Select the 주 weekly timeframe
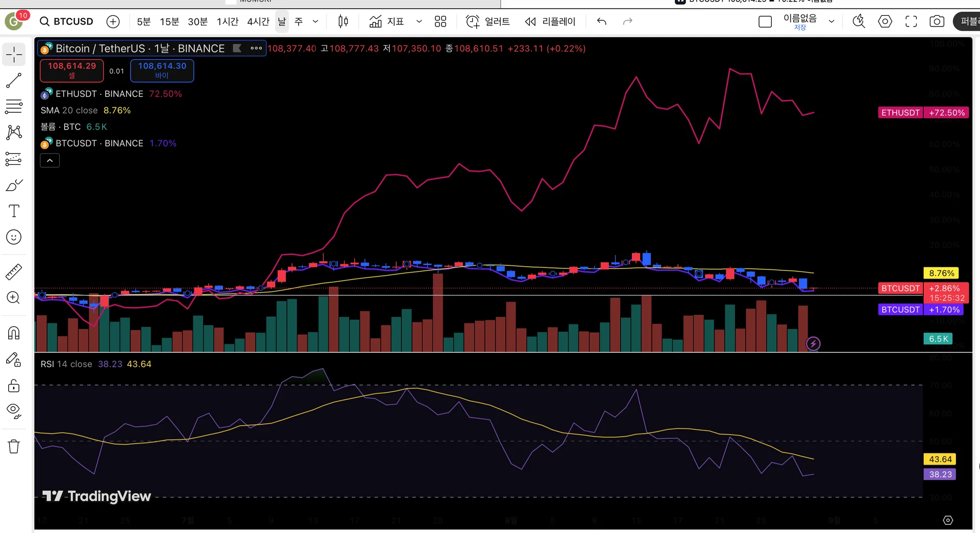The width and height of the screenshot is (980, 533). pos(299,21)
